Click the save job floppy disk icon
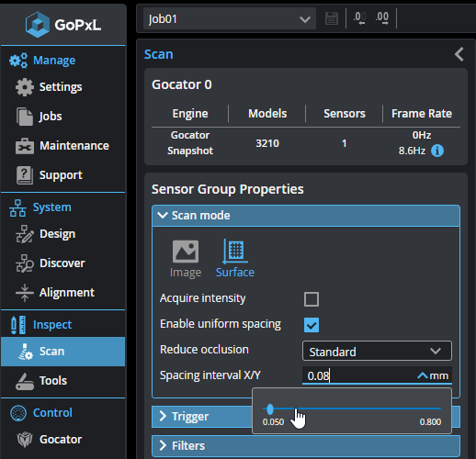 click(x=332, y=18)
